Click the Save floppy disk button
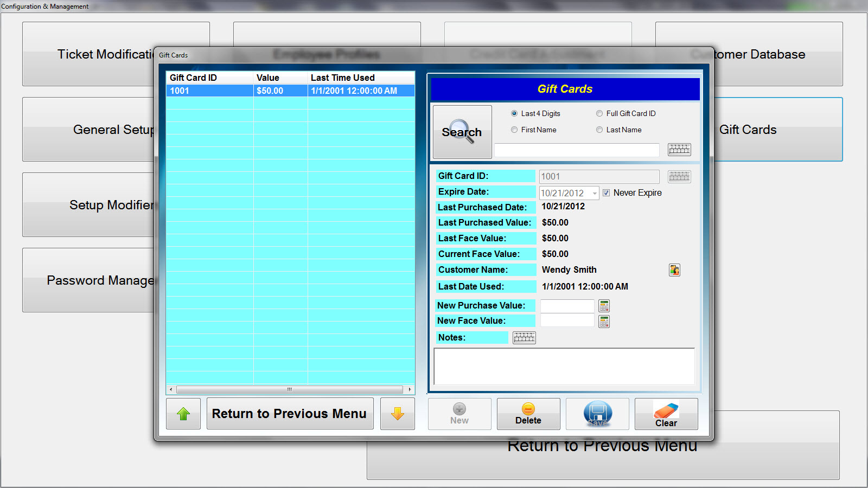Image resolution: width=868 pixels, height=488 pixels. (x=597, y=414)
